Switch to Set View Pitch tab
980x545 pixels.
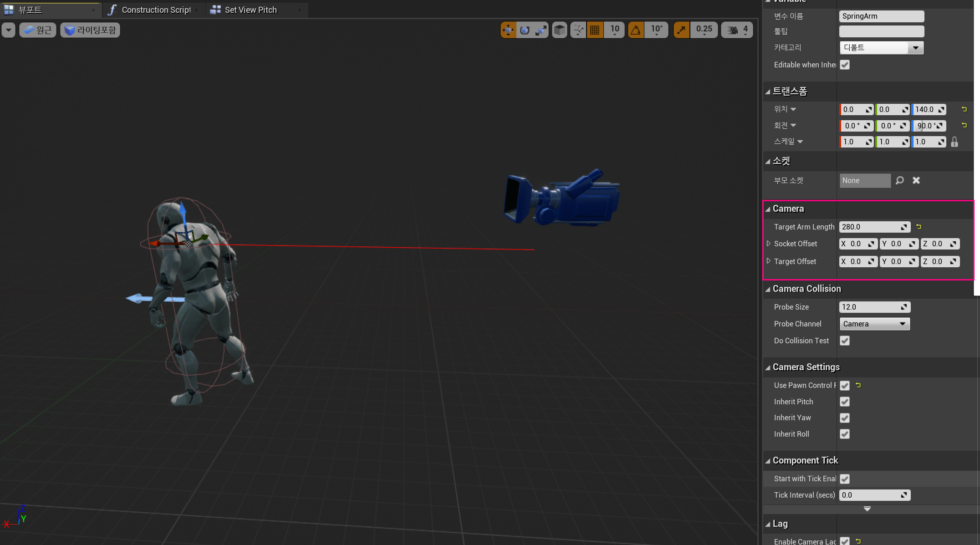(250, 10)
